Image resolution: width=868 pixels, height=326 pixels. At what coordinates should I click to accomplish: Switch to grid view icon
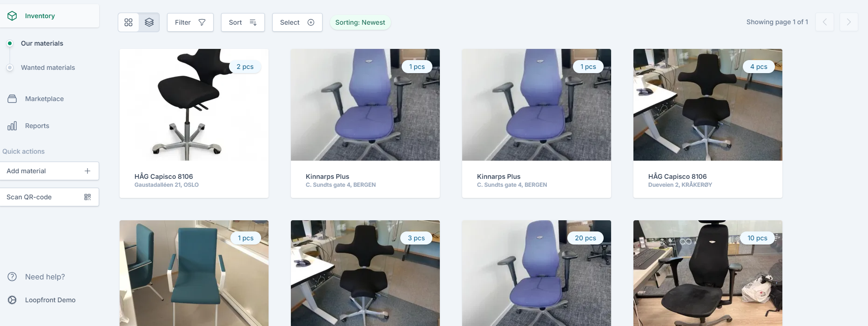pyautogui.click(x=128, y=22)
